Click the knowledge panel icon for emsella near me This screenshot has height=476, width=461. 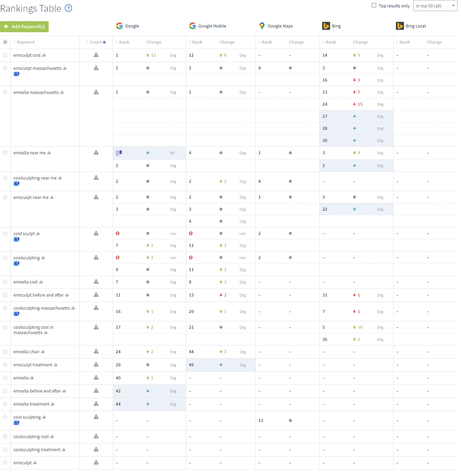(119, 153)
